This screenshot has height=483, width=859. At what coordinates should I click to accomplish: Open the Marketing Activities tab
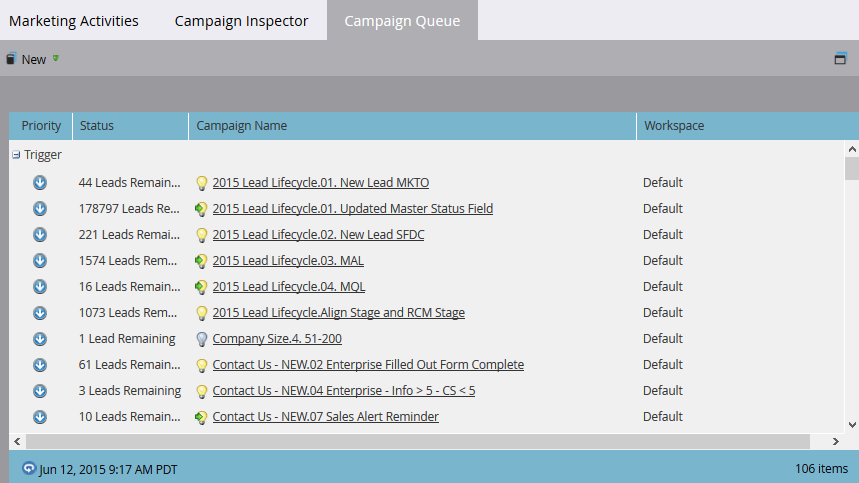click(73, 21)
